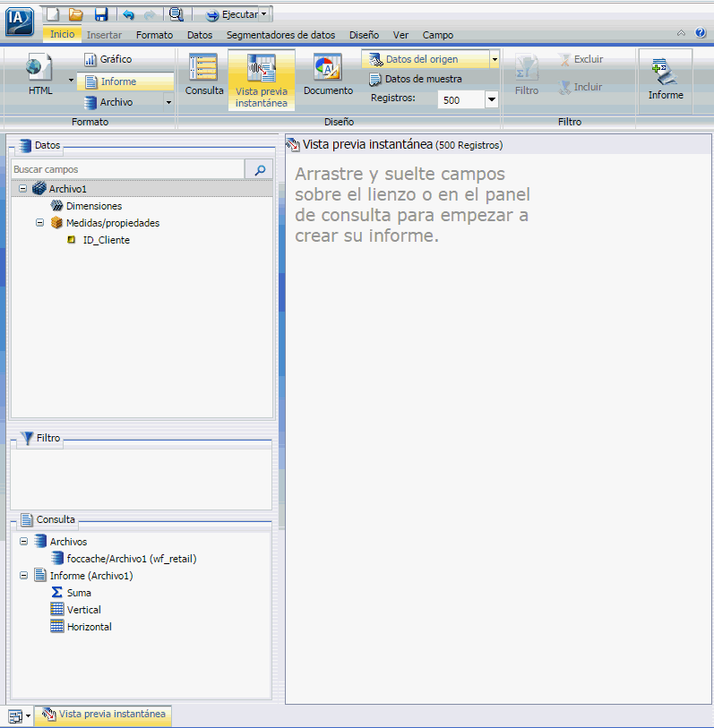Collapse the Medidas/propiedades node
Screen dimensions: 714x728
(x=40, y=223)
